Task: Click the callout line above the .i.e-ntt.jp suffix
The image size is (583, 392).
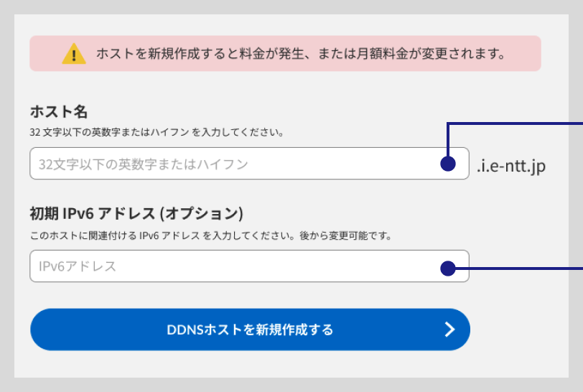Action: (x=517, y=123)
